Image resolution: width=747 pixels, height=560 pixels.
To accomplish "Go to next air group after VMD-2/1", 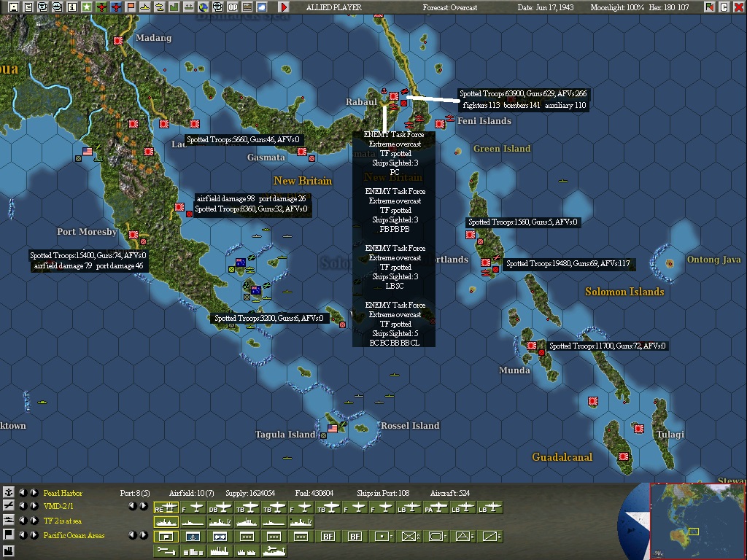I will (34, 506).
